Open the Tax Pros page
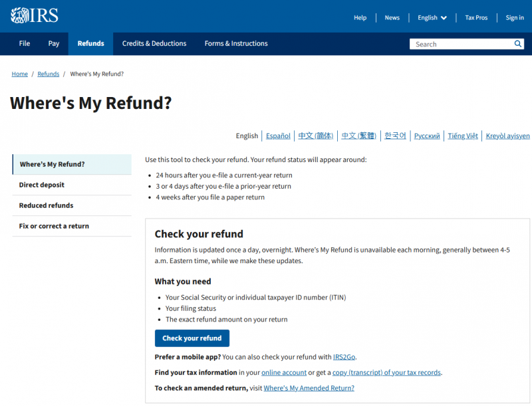 click(476, 18)
